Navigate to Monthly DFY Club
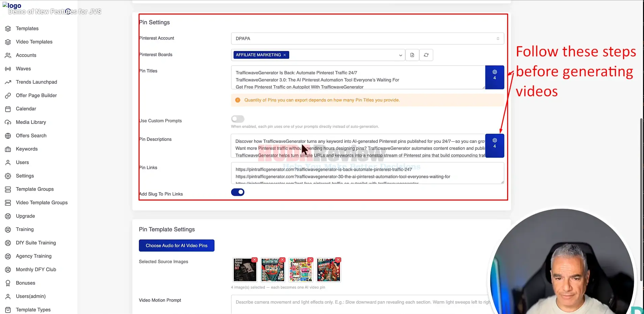This screenshot has width=644, height=314. tap(36, 270)
